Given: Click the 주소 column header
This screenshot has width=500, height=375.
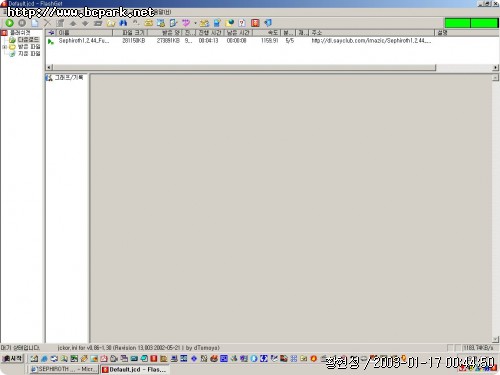Looking at the screenshot, I should pyautogui.click(x=372, y=33).
